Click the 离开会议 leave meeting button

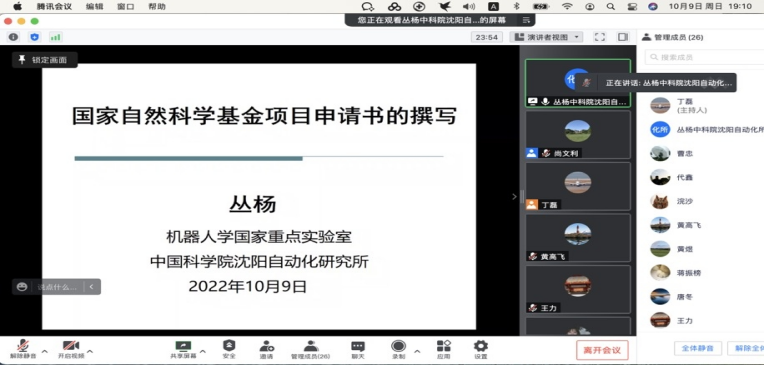[602, 350]
